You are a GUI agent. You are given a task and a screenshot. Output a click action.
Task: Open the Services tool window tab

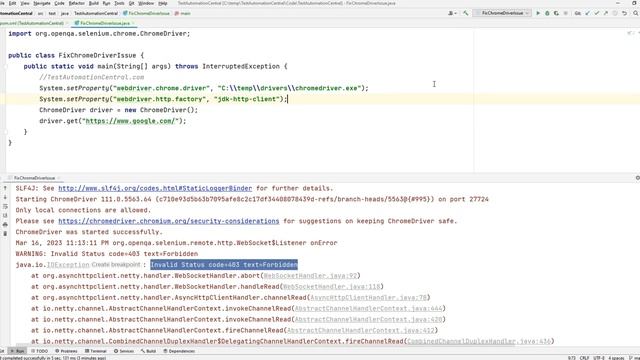click(x=124, y=351)
